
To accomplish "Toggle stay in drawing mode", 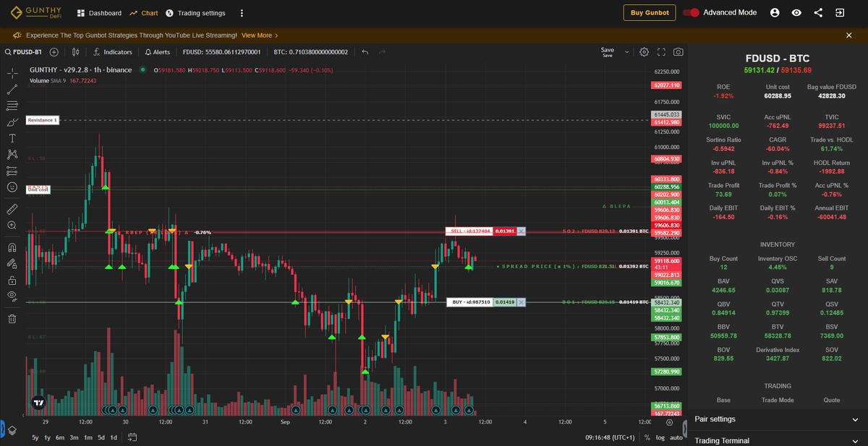I will (12, 264).
